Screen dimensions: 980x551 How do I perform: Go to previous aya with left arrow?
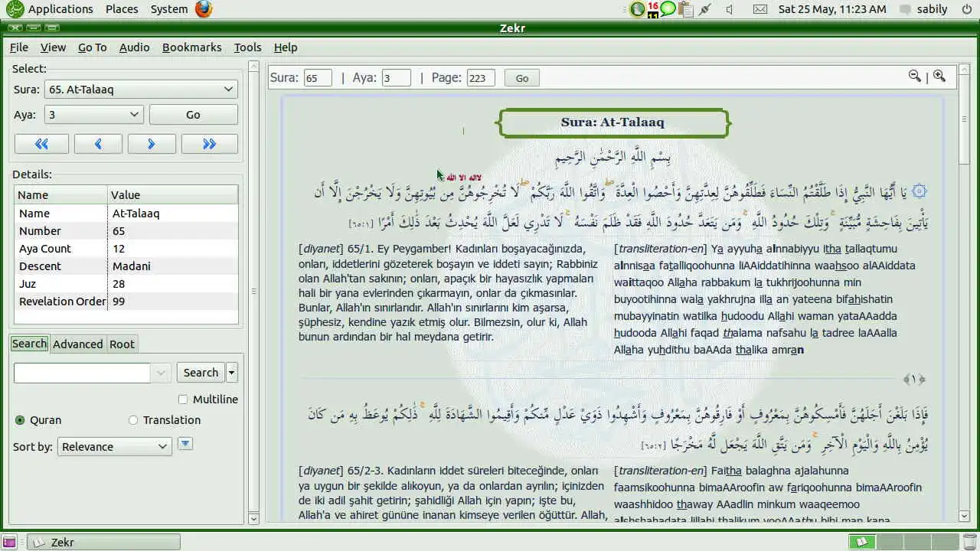coord(98,144)
